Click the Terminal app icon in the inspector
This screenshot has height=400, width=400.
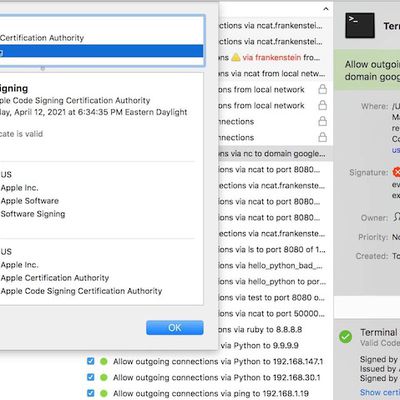360,25
